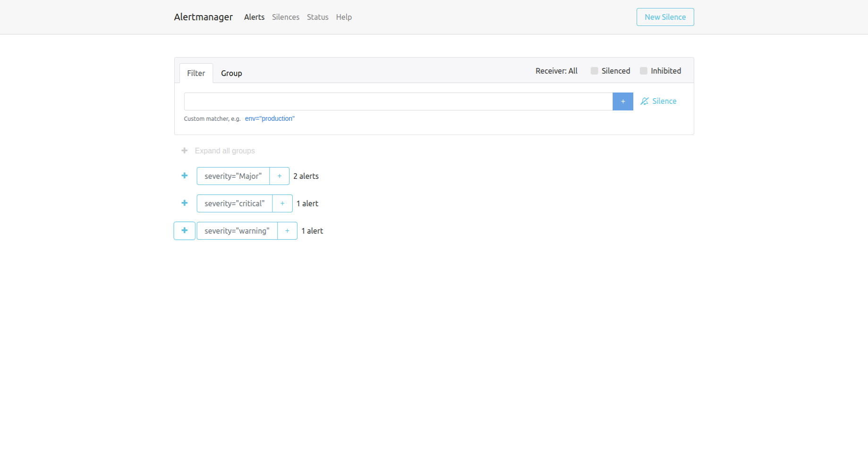
Task: Click the blue + add matcher button
Action: coord(622,101)
